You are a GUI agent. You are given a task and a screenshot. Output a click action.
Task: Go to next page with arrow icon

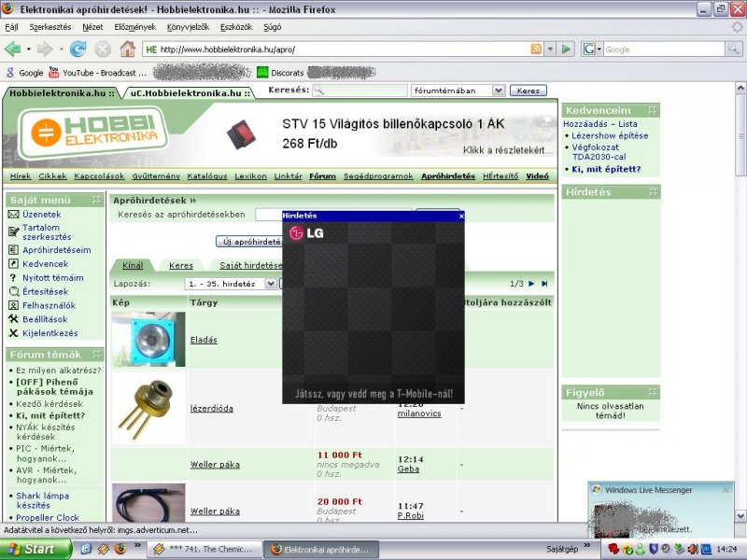tap(531, 284)
